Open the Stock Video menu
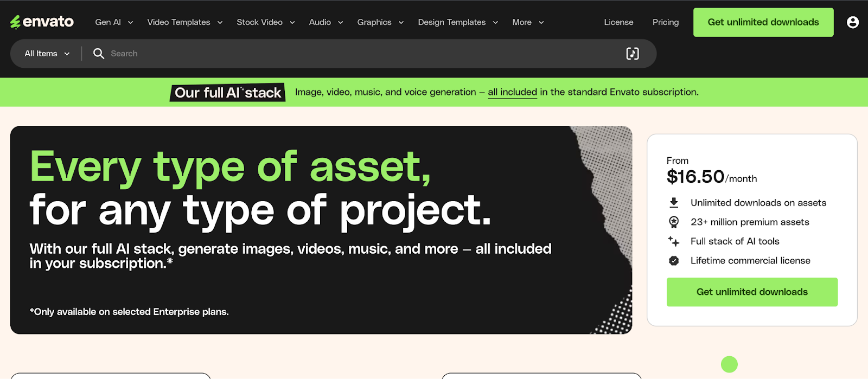 266,22
